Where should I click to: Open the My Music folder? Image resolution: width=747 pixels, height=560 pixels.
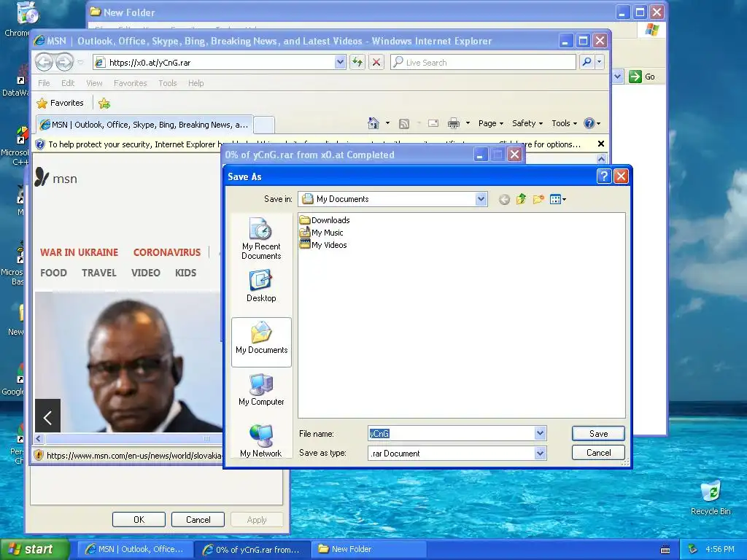322,233
